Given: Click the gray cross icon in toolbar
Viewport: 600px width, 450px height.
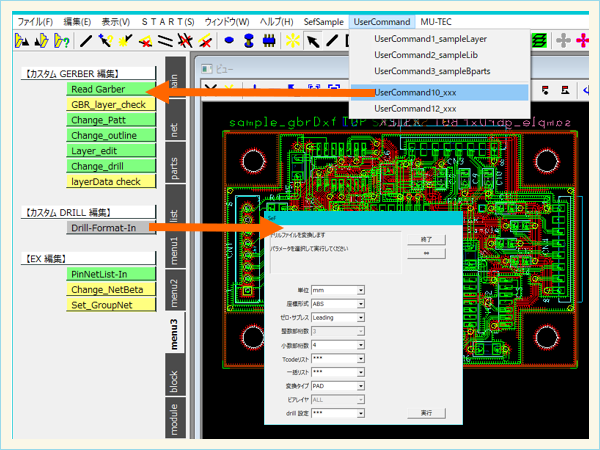Looking at the screenshot, I should (564, 40).
